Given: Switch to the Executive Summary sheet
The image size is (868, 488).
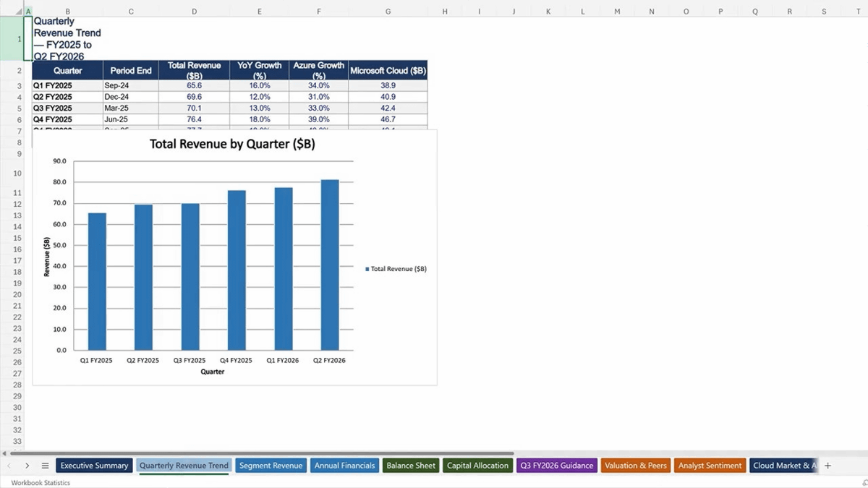Looking at the screenshot, I should (94, 466).
